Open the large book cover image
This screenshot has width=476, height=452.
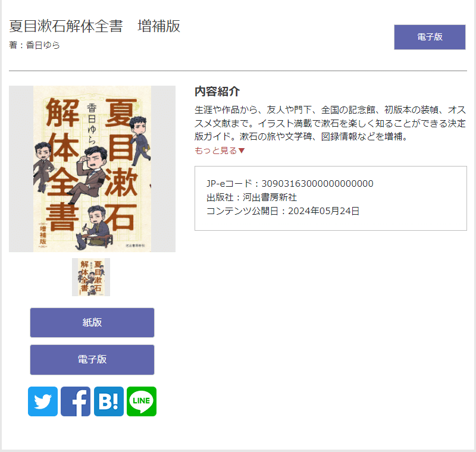(x=92, y=169)
